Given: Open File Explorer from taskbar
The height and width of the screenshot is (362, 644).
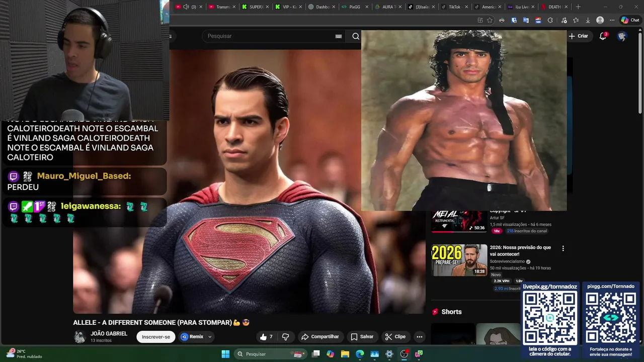Looking at the screenshot, I should 345,354.
